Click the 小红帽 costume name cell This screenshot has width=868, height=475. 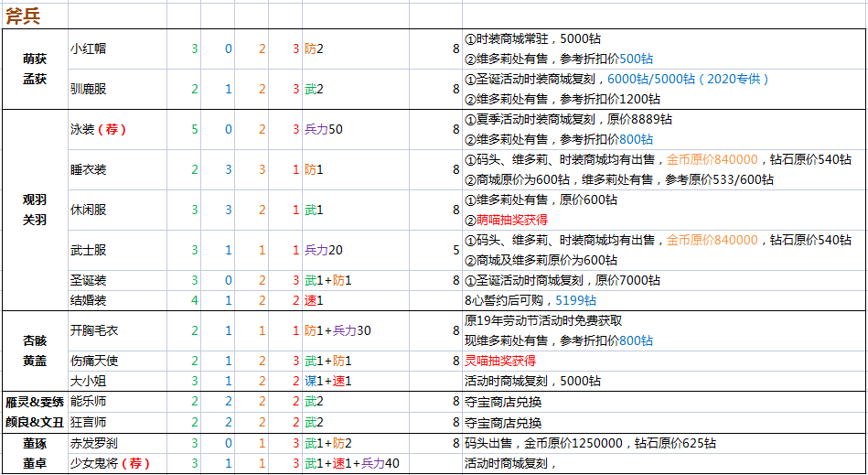tap(117, 49)
